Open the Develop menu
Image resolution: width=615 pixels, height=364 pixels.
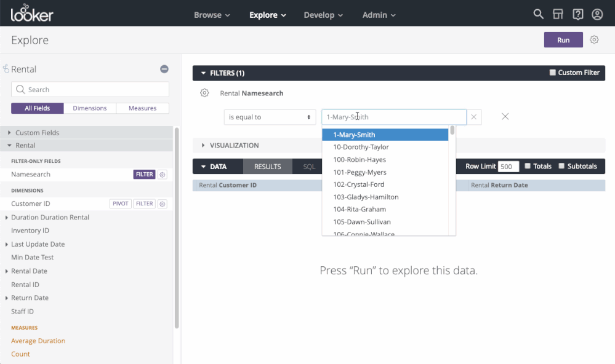click(323, 15)
